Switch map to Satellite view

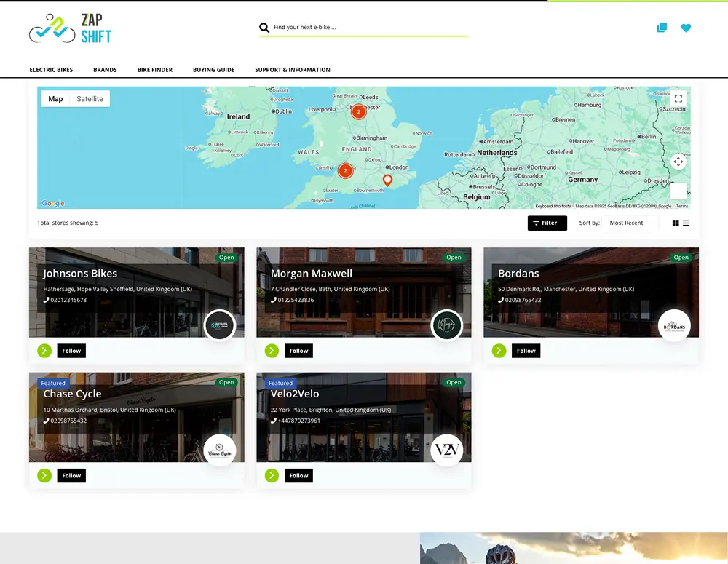pyautogui.click(x=91, y=98)
